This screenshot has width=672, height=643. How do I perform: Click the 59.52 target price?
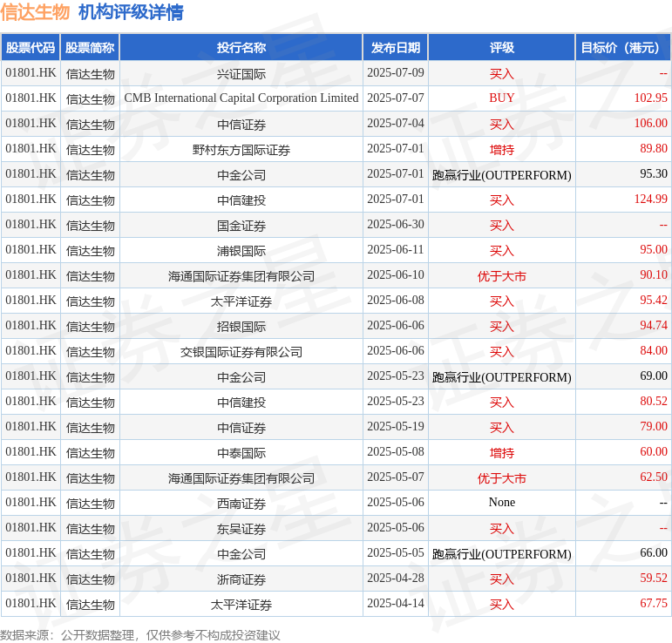pos(654,579)
